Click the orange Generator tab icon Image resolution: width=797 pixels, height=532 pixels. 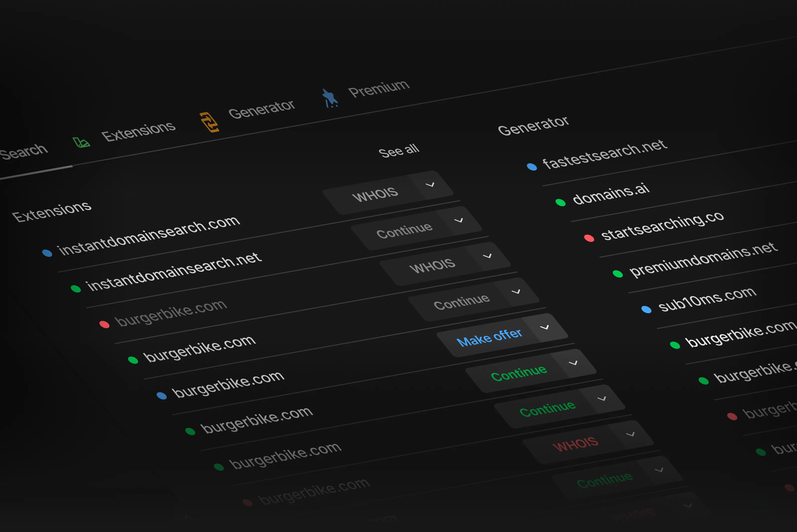click(x=209, y=122)
